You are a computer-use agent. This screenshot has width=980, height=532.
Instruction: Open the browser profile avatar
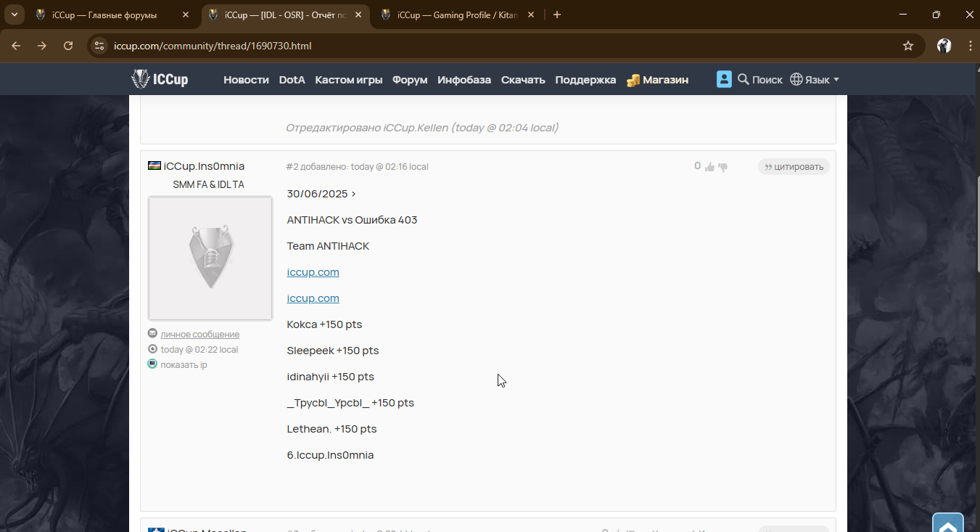tap(944, 46)
